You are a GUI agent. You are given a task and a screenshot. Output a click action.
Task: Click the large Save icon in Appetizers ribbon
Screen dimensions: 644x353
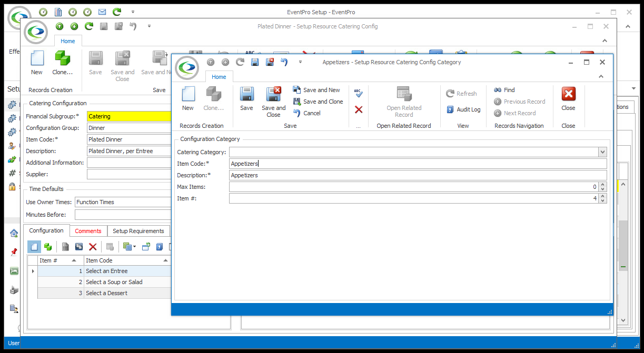click(x=246, y=99)
